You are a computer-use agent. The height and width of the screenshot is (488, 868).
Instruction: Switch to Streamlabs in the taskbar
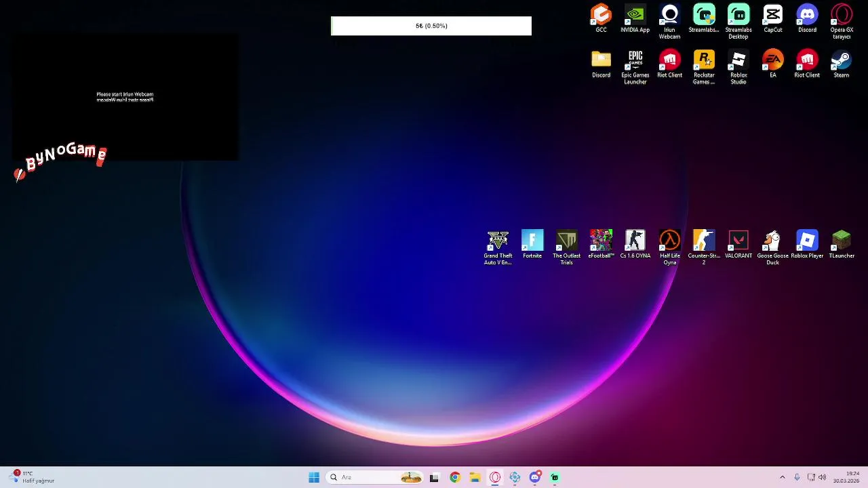click(555, 477)
